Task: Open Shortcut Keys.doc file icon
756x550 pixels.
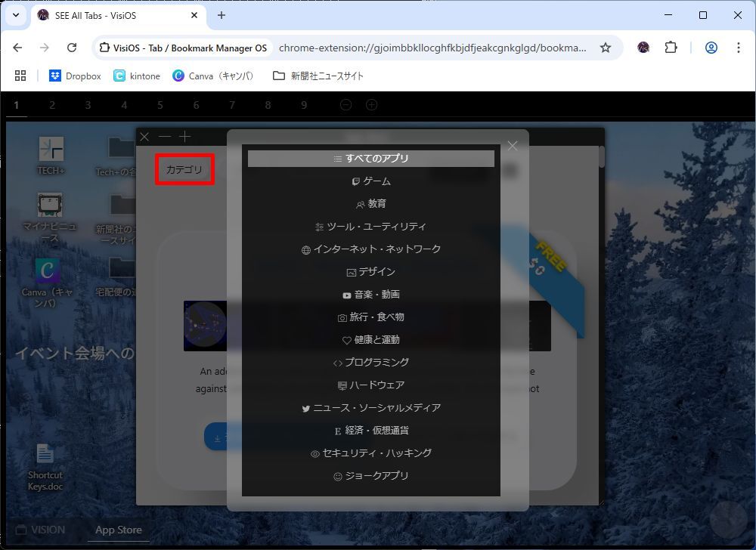Action: [45, 467]
